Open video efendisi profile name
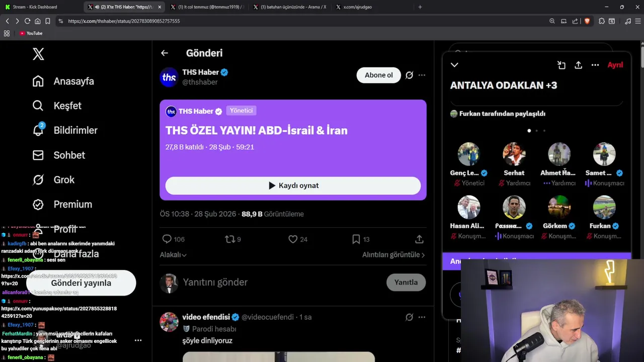 pos(206,317)
